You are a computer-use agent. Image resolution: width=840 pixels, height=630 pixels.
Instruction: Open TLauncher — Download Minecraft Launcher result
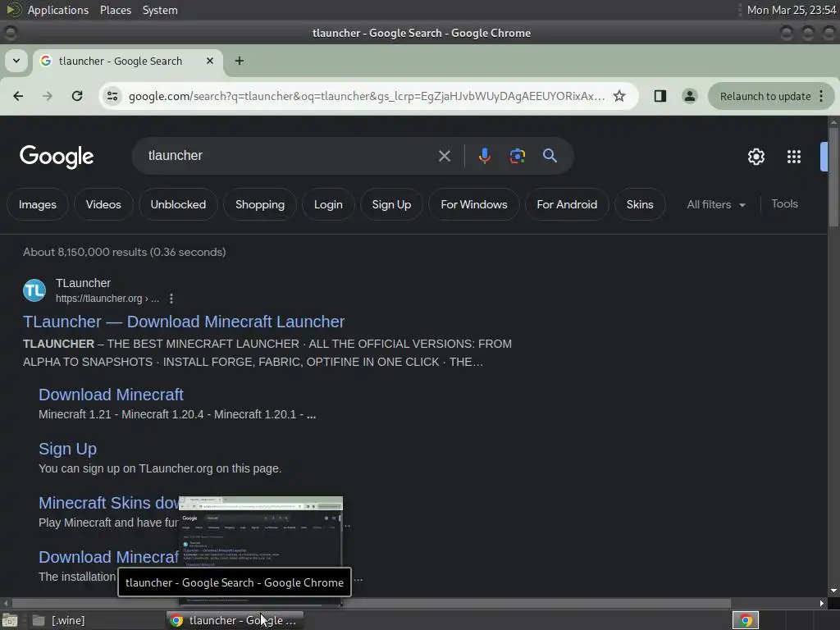point(184,322)
